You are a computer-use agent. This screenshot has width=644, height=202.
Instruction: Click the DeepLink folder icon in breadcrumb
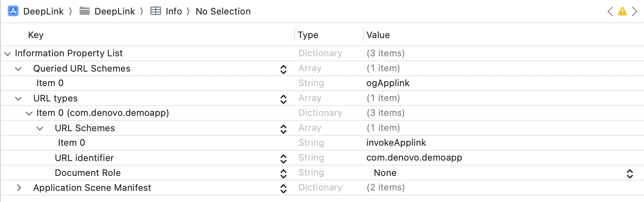85,11
